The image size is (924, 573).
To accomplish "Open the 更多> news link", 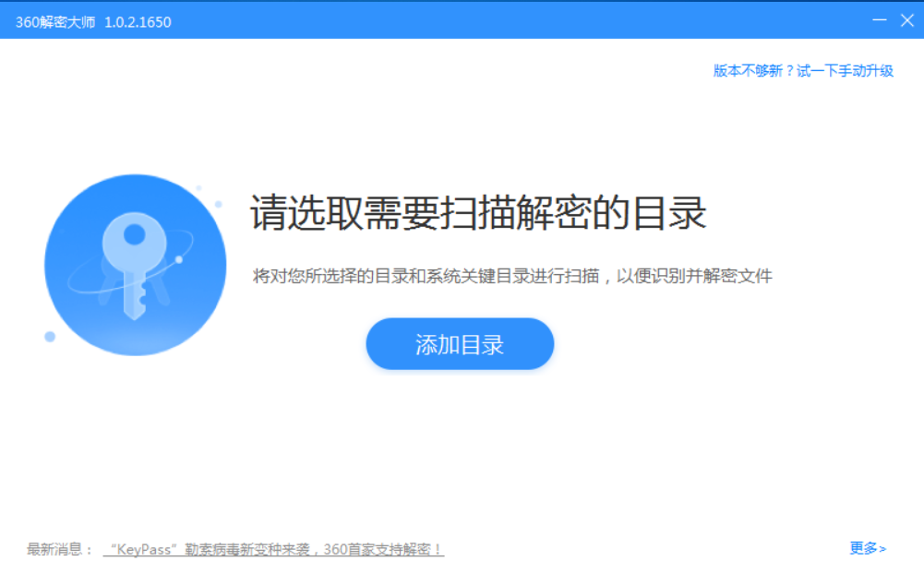I will pyautogui.click(x=868, y=548).
